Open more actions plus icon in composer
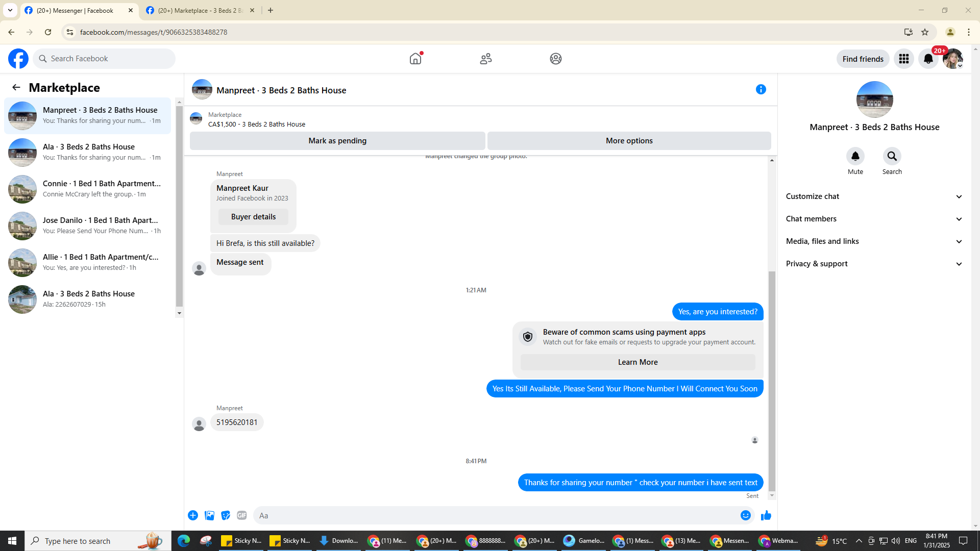This screenshot has height=551, width=980. (193, 515)
